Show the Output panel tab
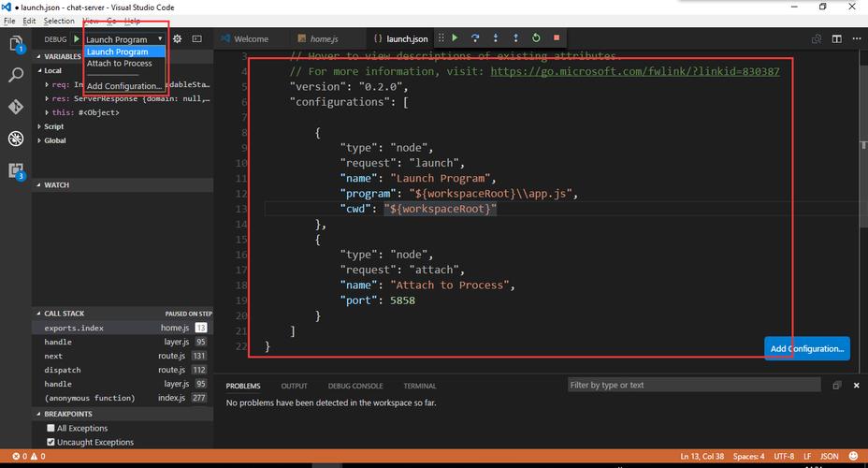 pyautogui.click(x=294, y=386)
